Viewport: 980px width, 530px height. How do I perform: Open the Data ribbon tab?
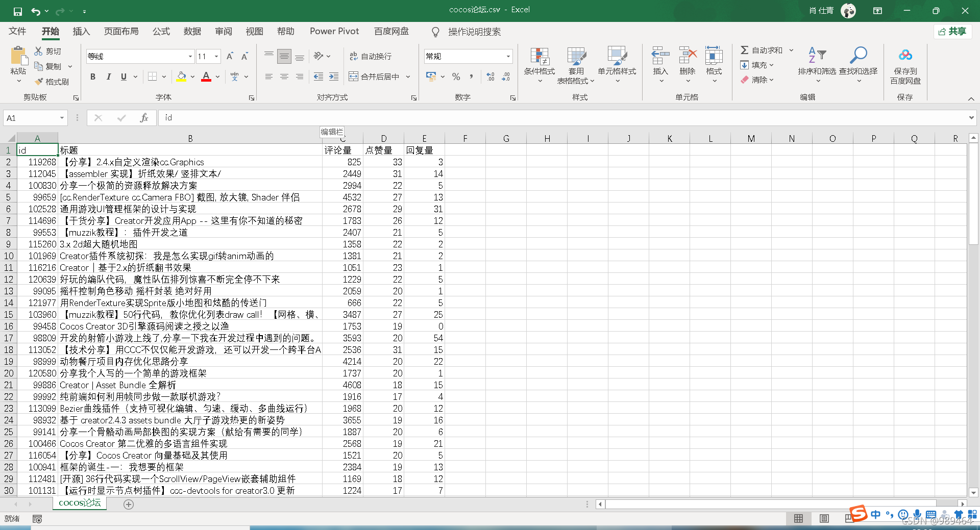[192, 31]
